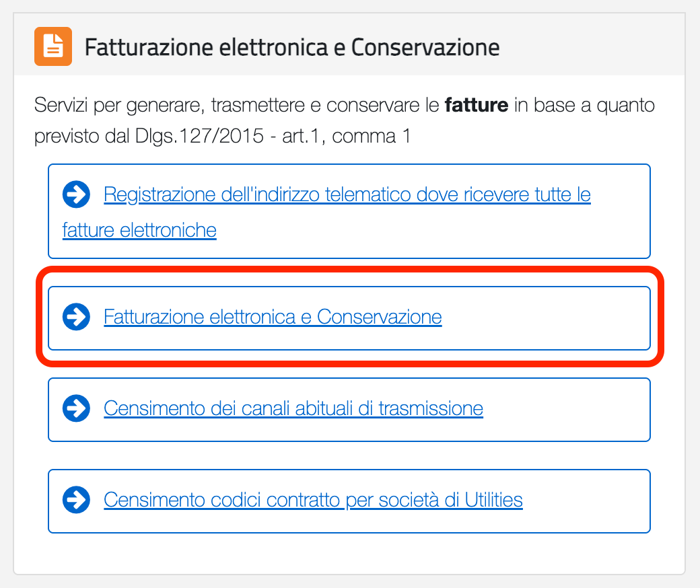Viewport: 700px width, 588px height.
Task: Click the orange document icon in the header
Action: pyautogui.click(x=51, y=46)
